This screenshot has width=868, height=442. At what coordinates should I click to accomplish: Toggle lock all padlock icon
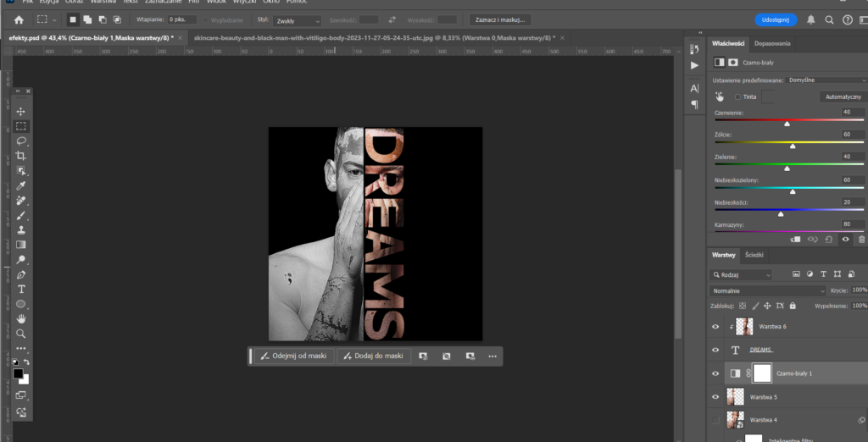click(793, 306)
